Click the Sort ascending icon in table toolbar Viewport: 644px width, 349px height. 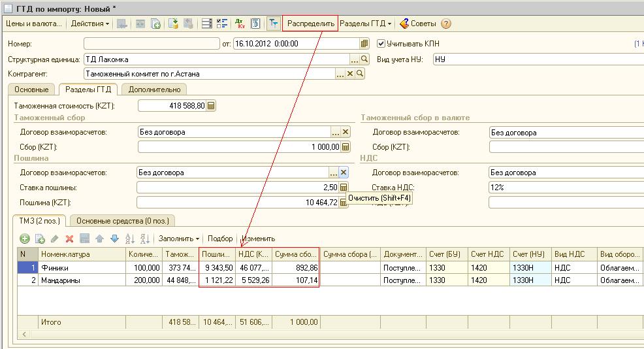(x=130, y=239)
